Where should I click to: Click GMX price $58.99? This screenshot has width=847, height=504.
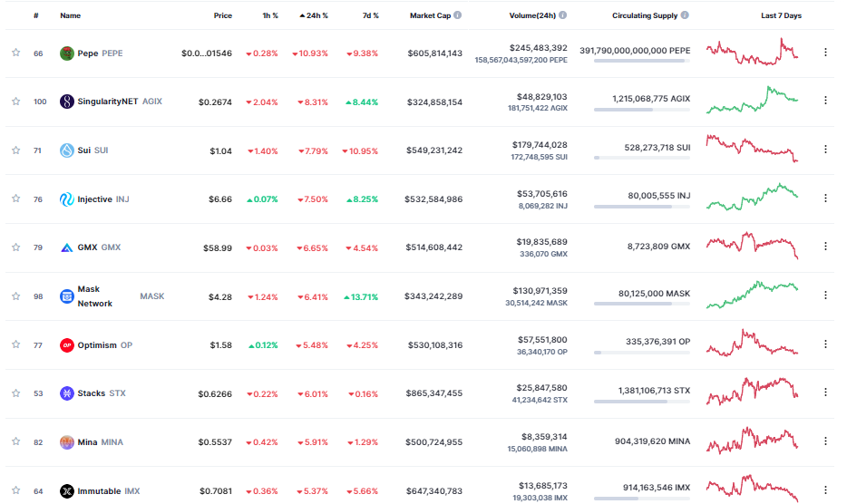point(217,248)
